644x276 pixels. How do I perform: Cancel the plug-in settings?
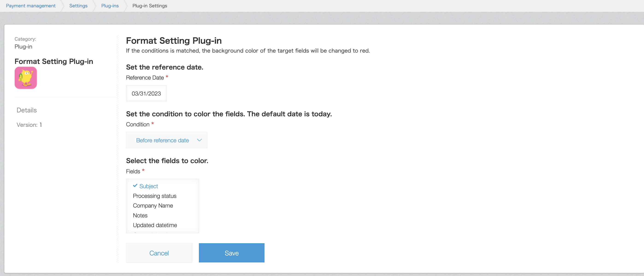(159, 253)
